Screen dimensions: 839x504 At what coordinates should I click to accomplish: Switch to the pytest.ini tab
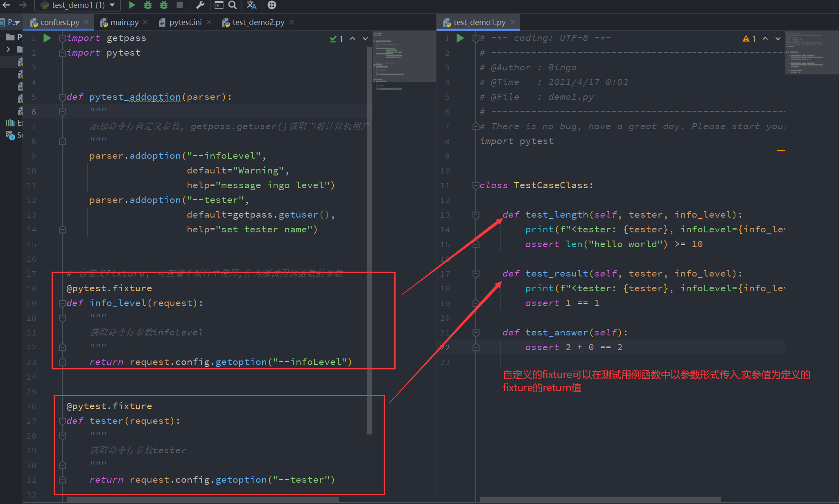185,22
